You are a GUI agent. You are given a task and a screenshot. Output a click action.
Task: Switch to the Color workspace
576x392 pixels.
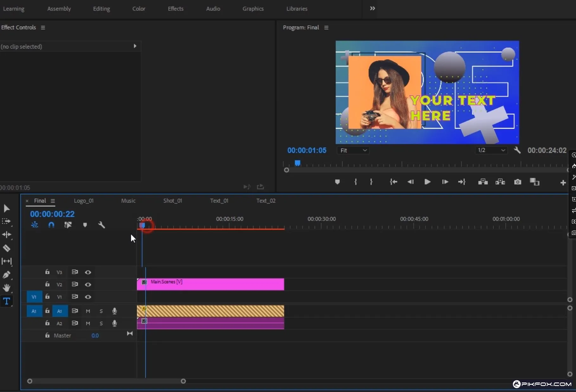[x=139, y=9]
